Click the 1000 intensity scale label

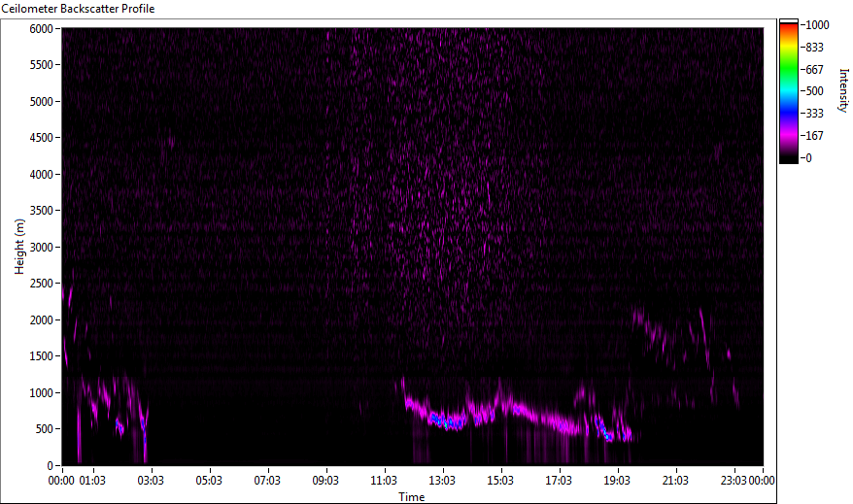(x=817, y=25)
